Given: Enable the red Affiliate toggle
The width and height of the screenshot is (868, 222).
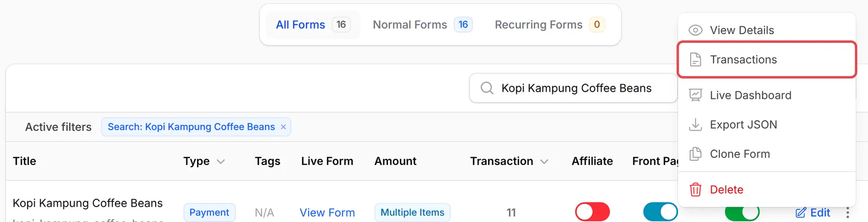Looking at the screenshot, I should click(x=592, y=212).
